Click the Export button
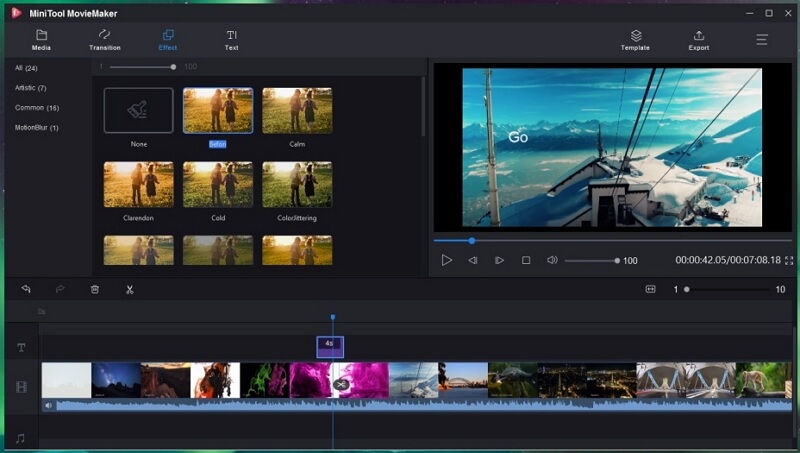 pyautogui.click(x=699, y=40)
